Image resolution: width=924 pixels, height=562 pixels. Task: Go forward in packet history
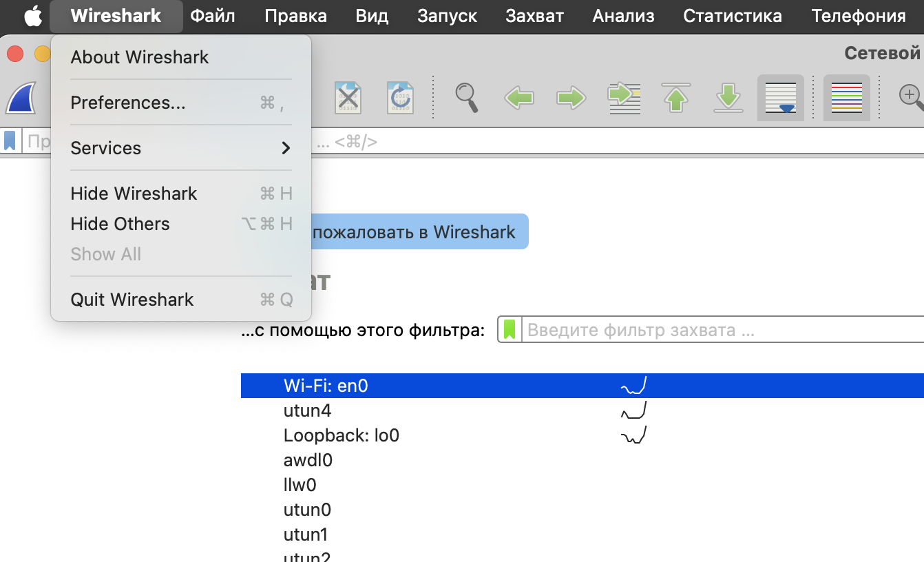click(571, 98)
